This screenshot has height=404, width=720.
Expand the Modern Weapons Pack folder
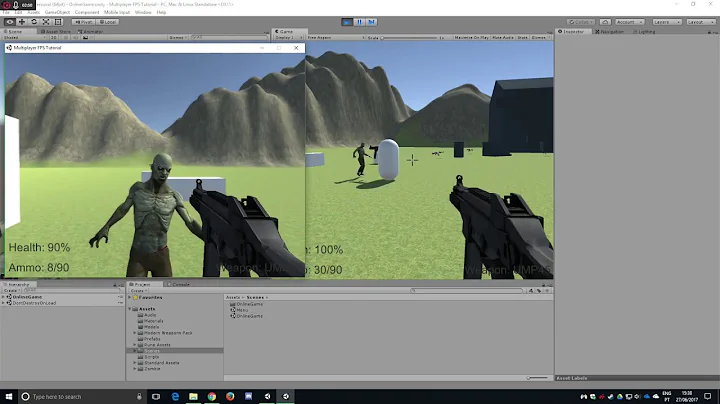coord(135,333)
